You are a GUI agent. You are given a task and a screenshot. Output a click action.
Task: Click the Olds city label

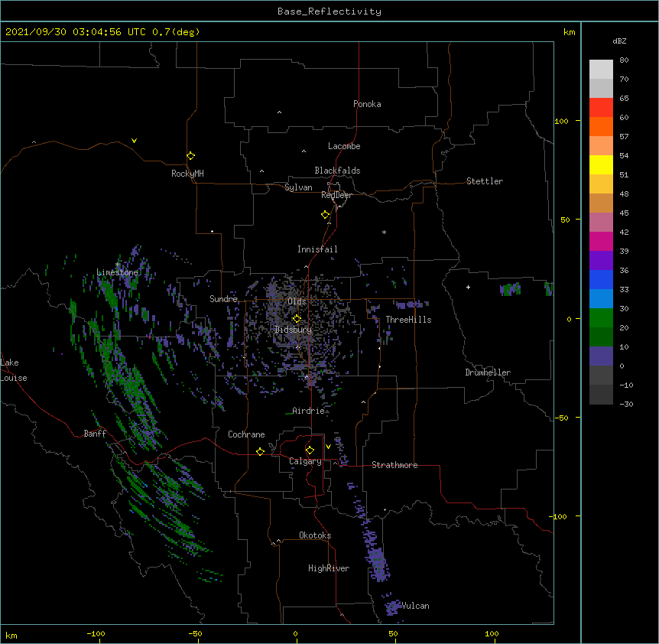pos(297,301)
